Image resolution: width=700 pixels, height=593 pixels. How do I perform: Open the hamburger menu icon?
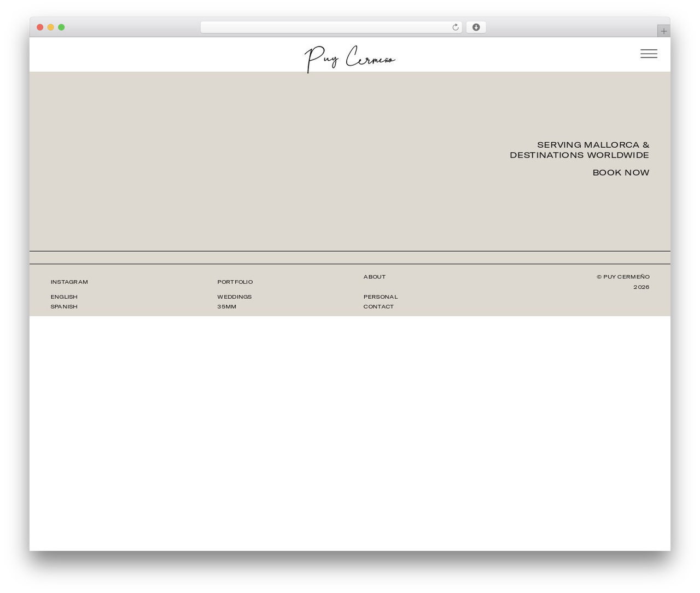point(649,54)
